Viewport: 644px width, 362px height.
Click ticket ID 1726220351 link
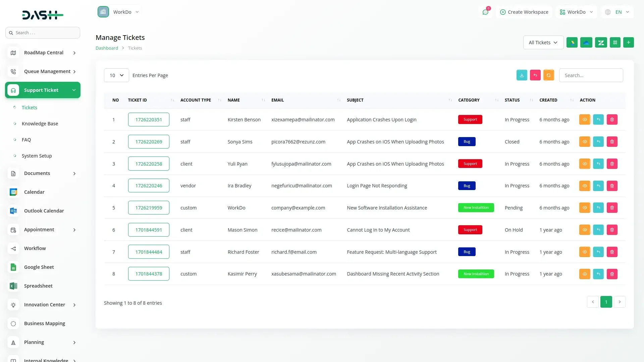(149, 120)
